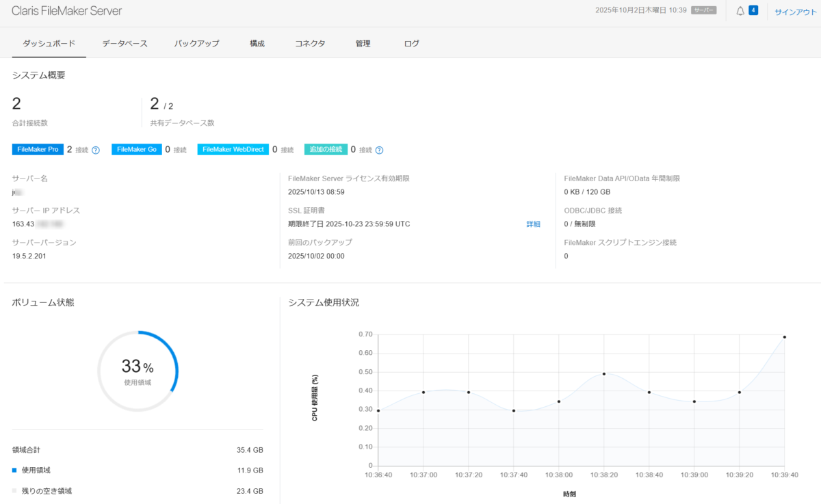Go to the 構成 tab
This screenshot has height=504, width=821.
[x=257, y=43]
